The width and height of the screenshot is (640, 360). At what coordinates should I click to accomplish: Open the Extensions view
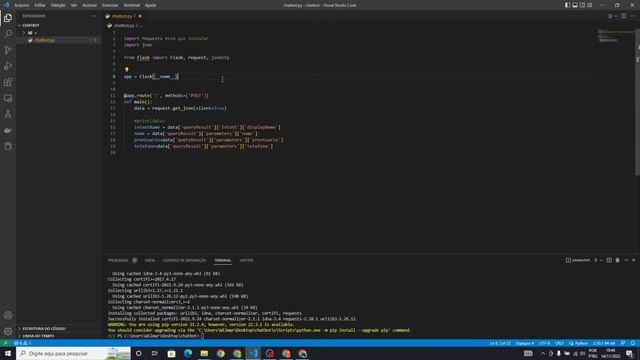coord(8,82)
